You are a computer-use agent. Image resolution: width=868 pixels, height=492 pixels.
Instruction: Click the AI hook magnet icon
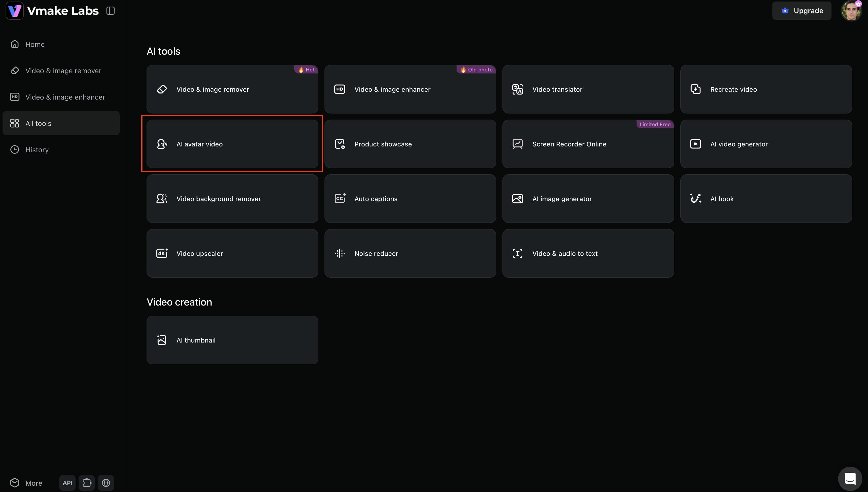point(696,199)
